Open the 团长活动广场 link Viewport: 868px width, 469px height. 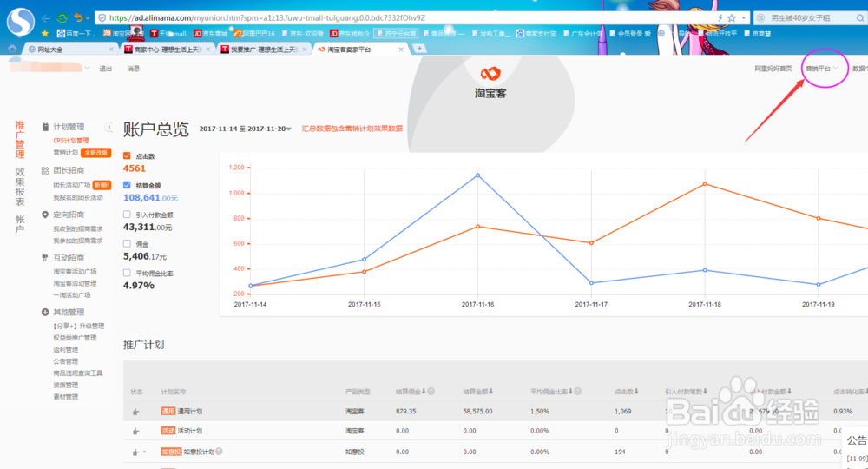coord(72,185)
